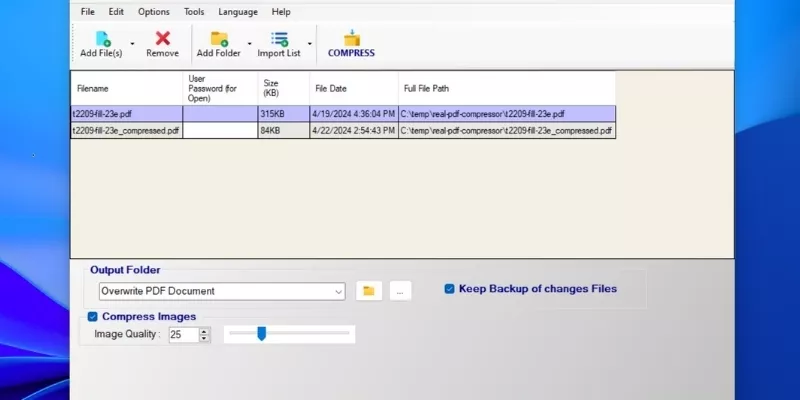Expand the Import List dropdown arrow
This screenshot has width=800, height=400.
coord(310,44)
